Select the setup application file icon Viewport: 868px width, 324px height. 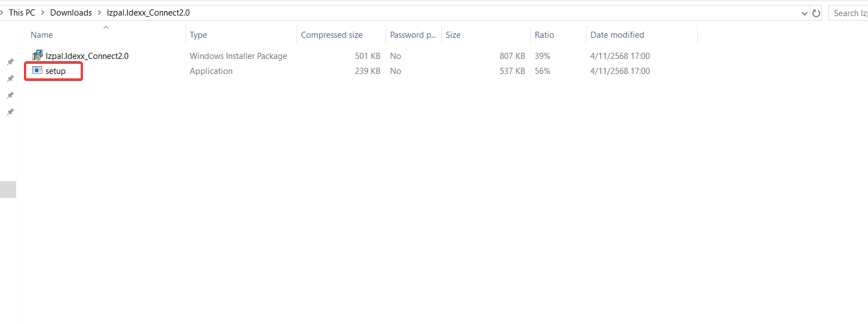pyautogui.click(x=37, y=71)
